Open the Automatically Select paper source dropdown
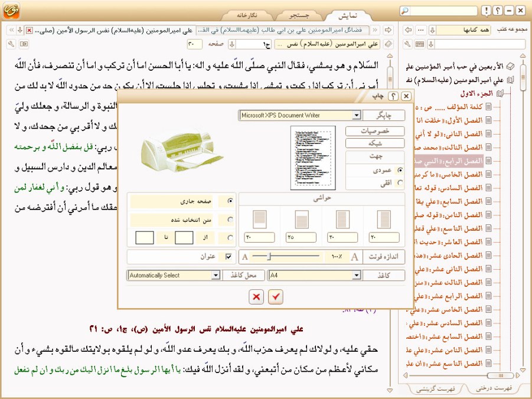 tap(216, 275)
